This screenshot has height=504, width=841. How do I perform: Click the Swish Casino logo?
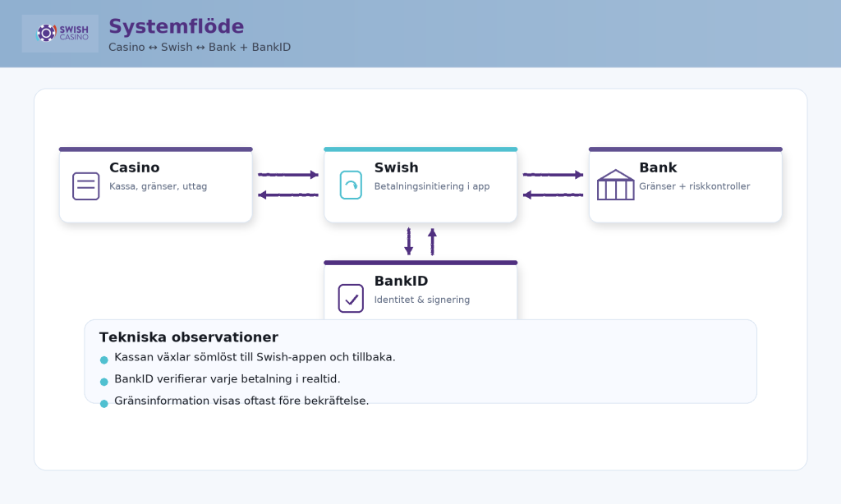coord(60,34)
